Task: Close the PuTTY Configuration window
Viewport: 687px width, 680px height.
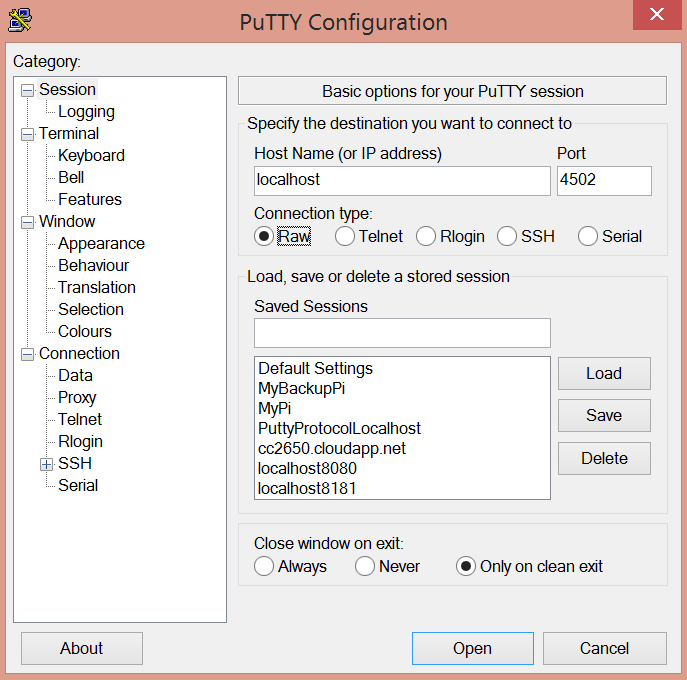Action: coord(656,15)
